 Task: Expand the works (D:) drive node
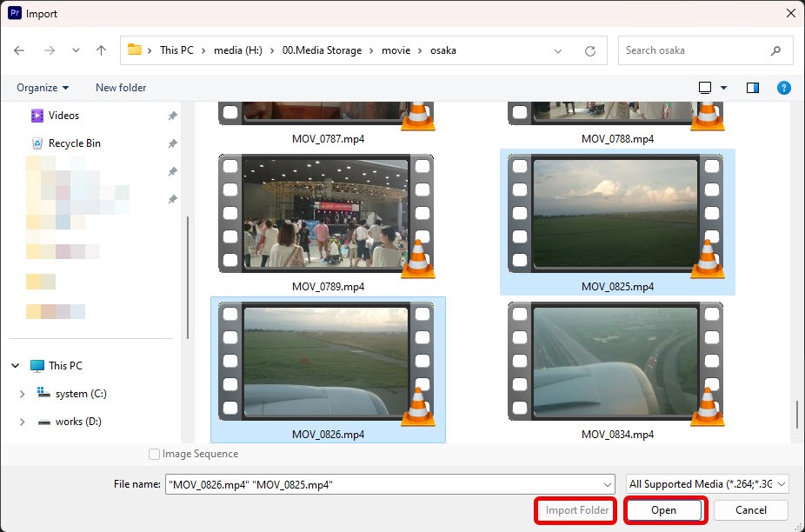pos(22,422)
